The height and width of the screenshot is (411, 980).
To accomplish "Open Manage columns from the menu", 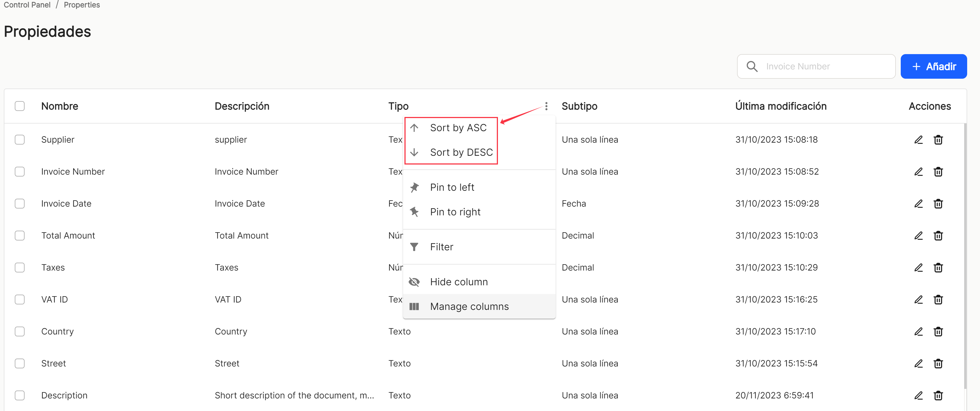I will pos(479,306).
